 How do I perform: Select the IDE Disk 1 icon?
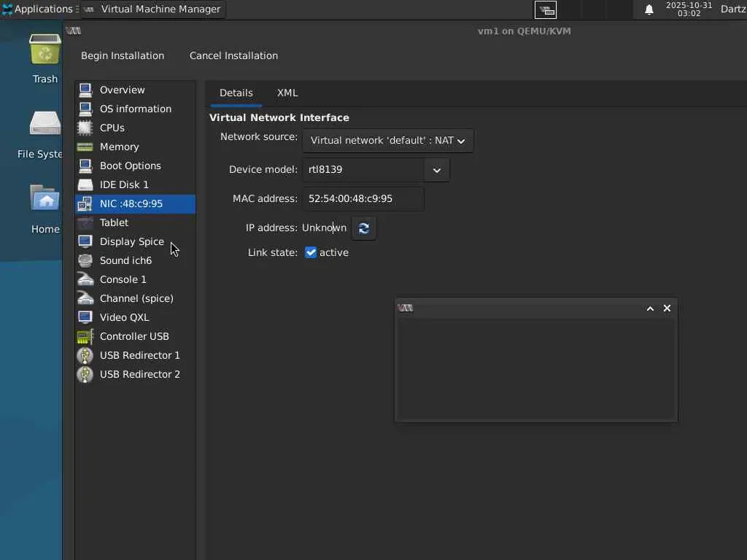coord(85,184)
